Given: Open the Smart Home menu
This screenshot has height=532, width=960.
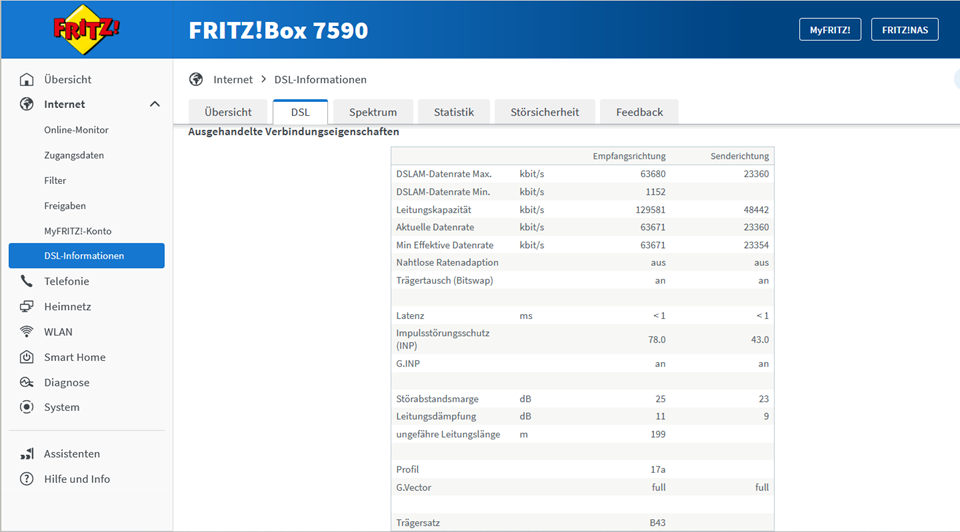Looking at the screenshot, I should pos(75,357).
